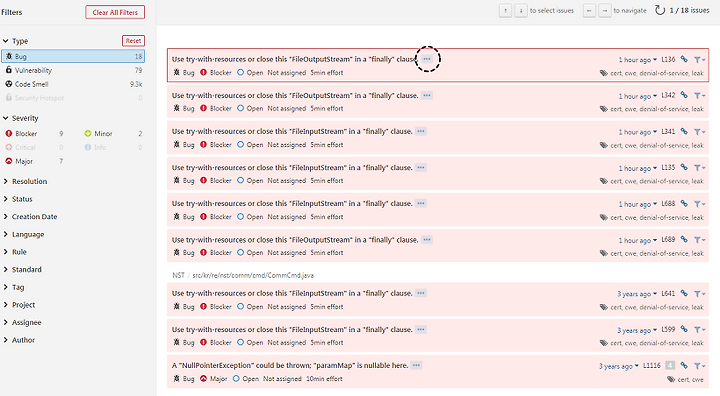Screen dimensions: 720x396
Task: Click the L689 line number label
Action: [x=668, y=239]
